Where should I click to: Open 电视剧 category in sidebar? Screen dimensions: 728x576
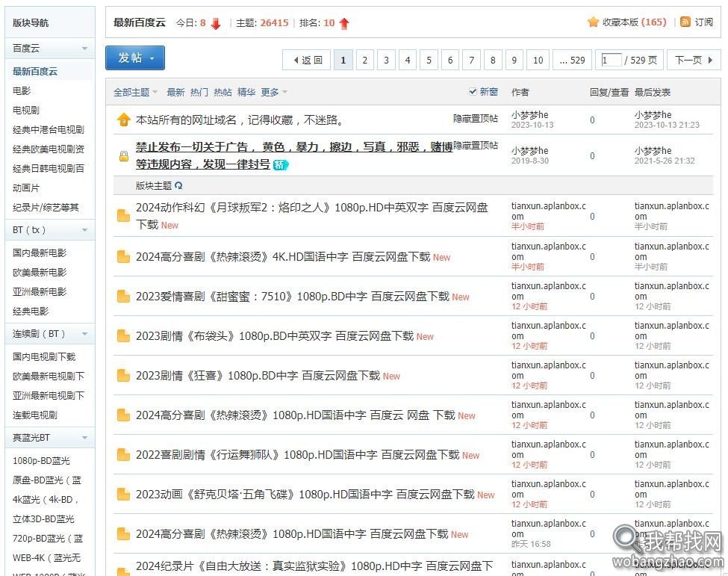26,110
